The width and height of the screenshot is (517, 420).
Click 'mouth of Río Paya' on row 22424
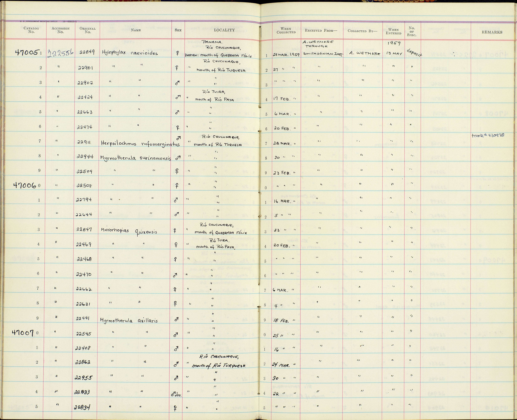pyautogui.click(x=215, y=100)
